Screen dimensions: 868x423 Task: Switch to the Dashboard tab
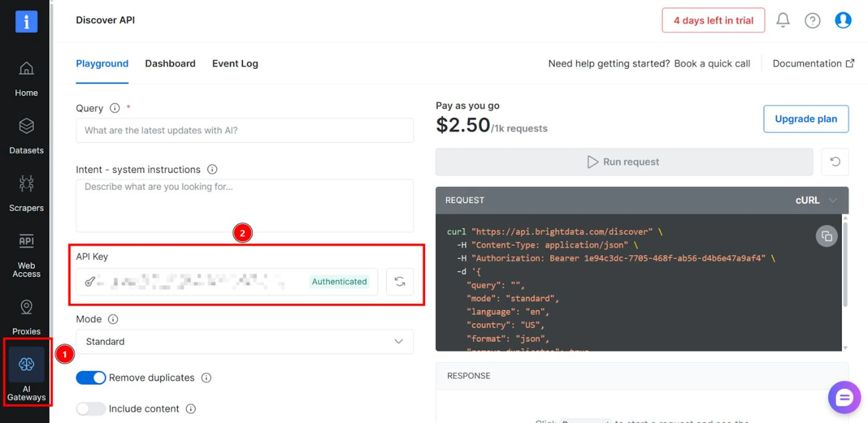(170, 63)
